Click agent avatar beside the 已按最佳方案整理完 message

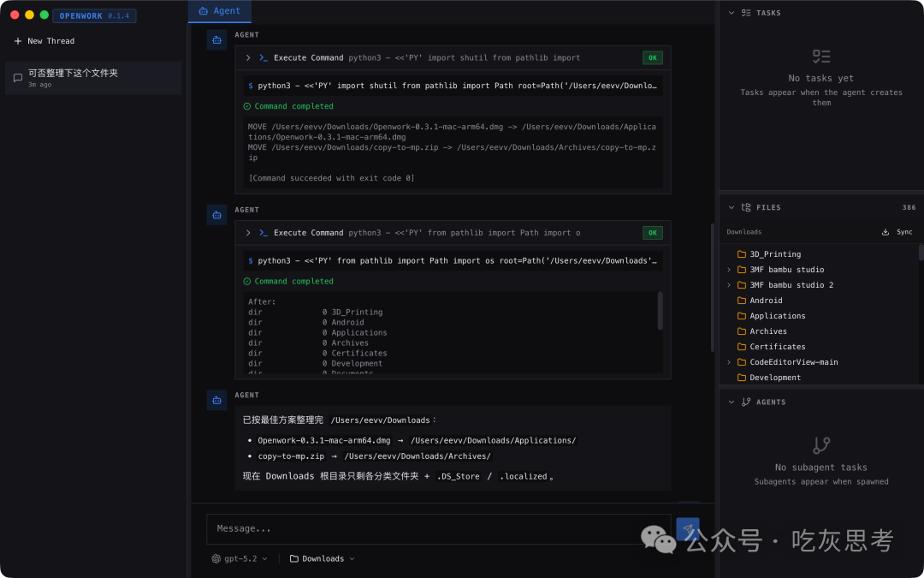[x=216, y=400]
